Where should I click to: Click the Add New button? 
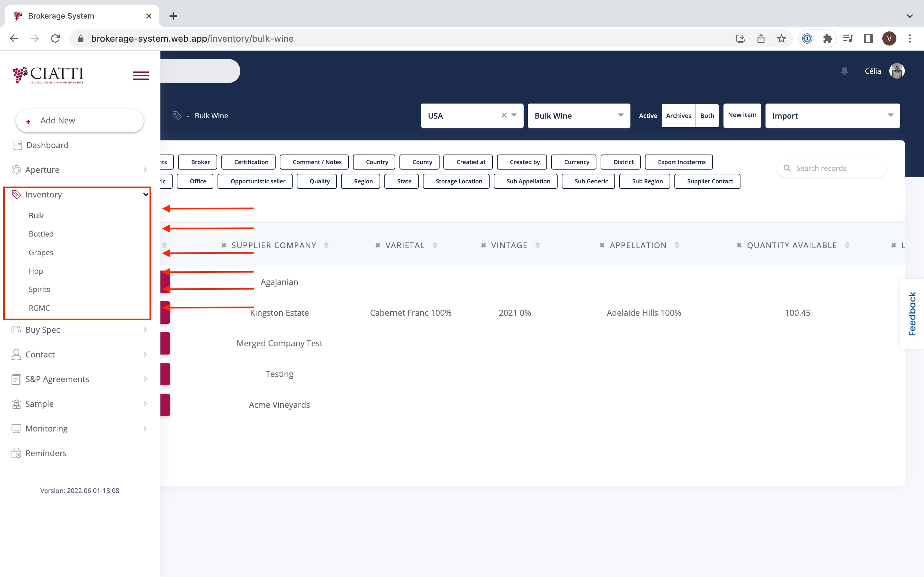[80, 121]
